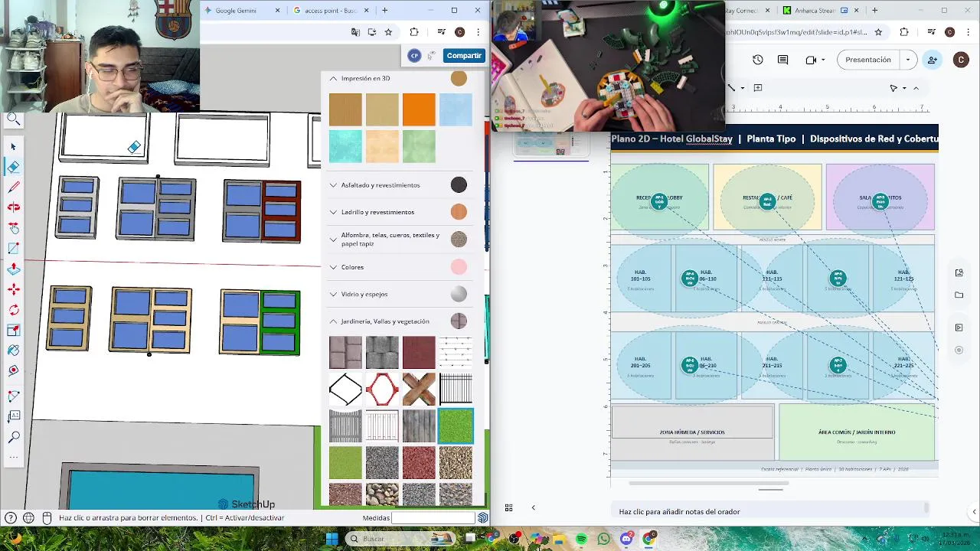Expand Asfaltado y revestimientos section

(x=333, y=185)
